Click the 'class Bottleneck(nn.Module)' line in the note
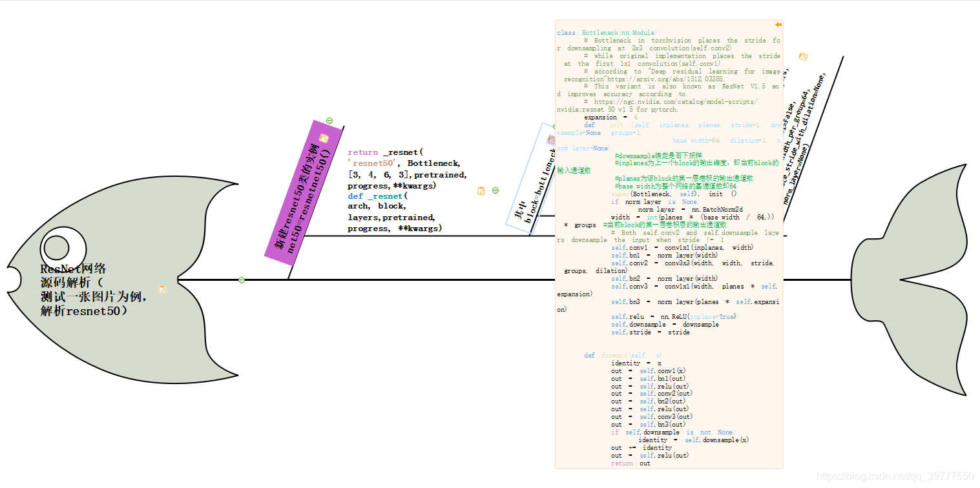The height and width of the screenshot is (488, 980). [x=608, y=32]
